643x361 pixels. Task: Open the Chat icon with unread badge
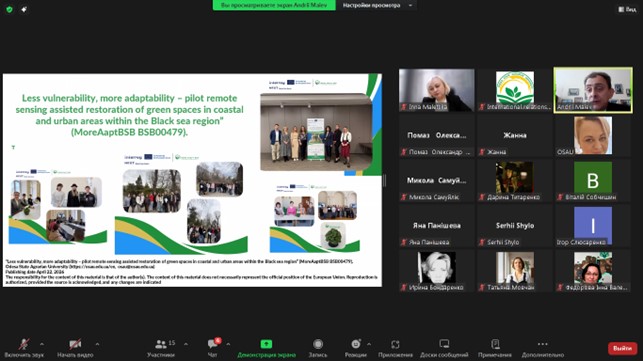click(x=213, y=343)
